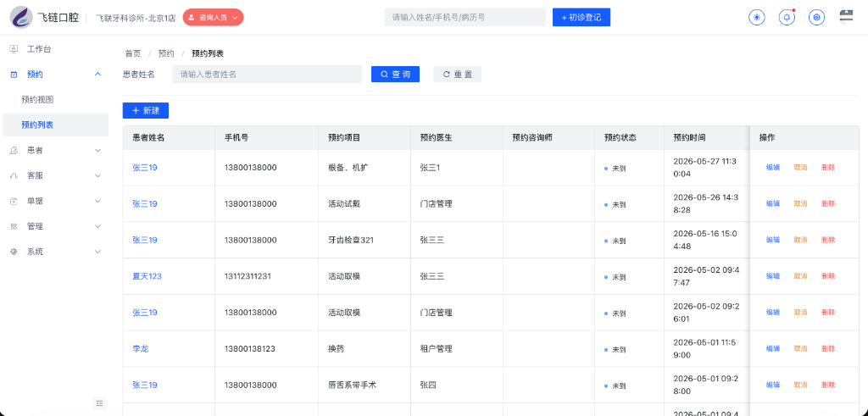Screen dimensions: 868x416
Task: Expand the 管理 menu chevron
Action: [x=98, y=226]
